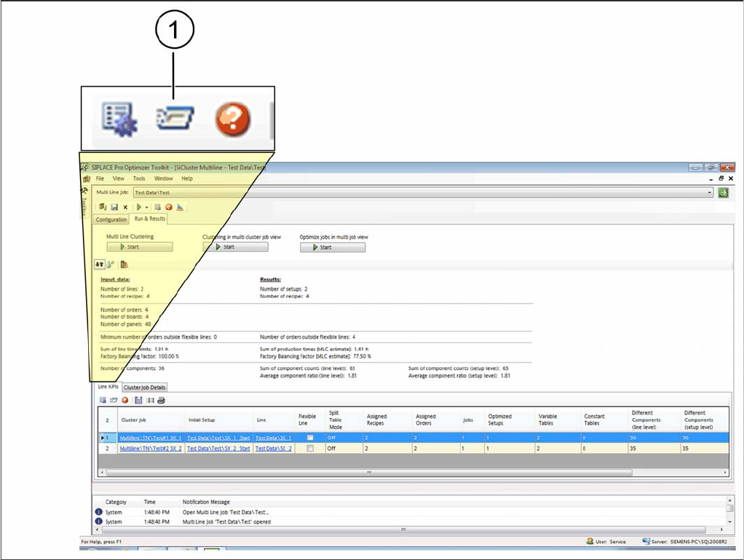The height and width of the screenshot is (560, 744).
Task: Open the Tools menu
Action: pyautogui.click(x=139, y=179)
